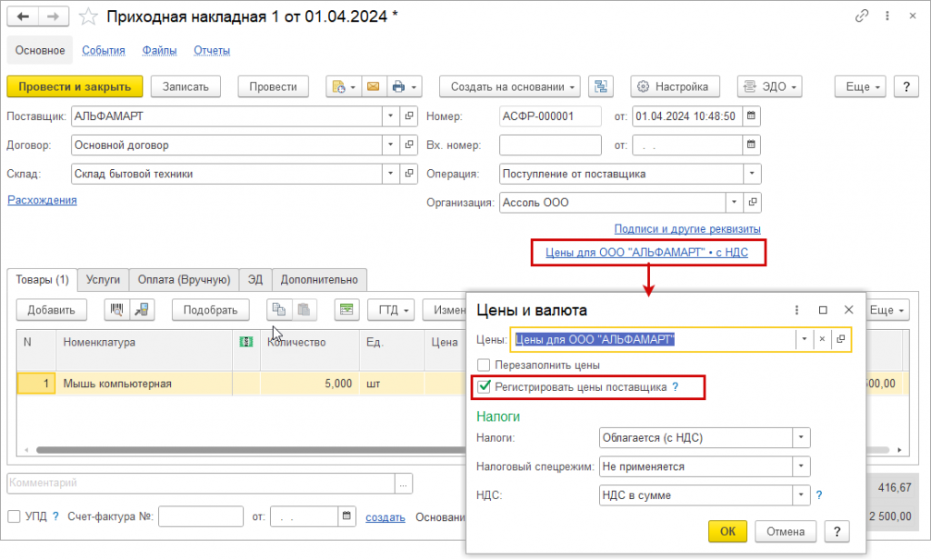This screenshot has width=931, height=560.
Task: Switch to the Оплата (Вручную) tab
Action: (x=184, y=280)
